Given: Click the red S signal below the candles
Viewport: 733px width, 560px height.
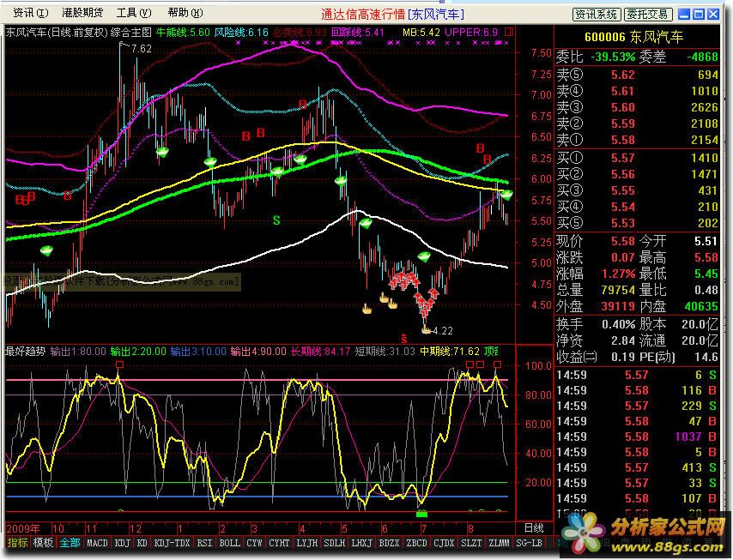Looking at the screenshot, I should coord(404,339).
